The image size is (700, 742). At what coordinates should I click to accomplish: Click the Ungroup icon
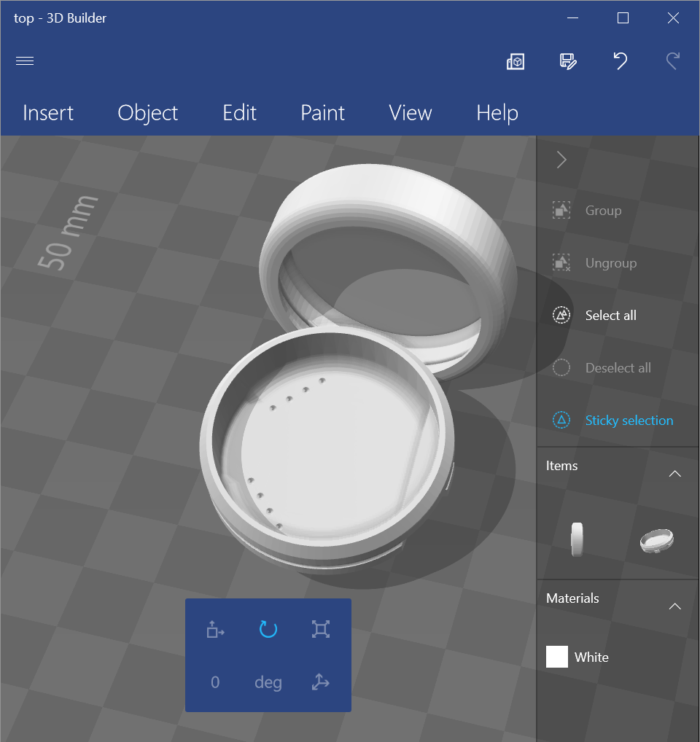pos(561,262)
